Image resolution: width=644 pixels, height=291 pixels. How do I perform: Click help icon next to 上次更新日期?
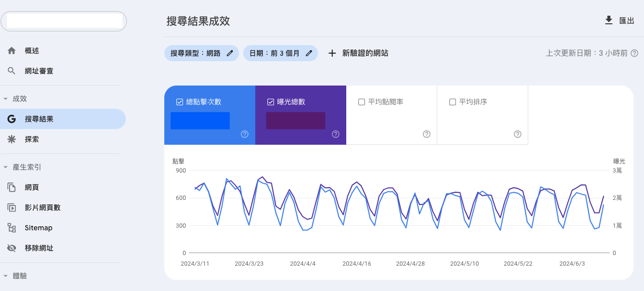(634, 53)
